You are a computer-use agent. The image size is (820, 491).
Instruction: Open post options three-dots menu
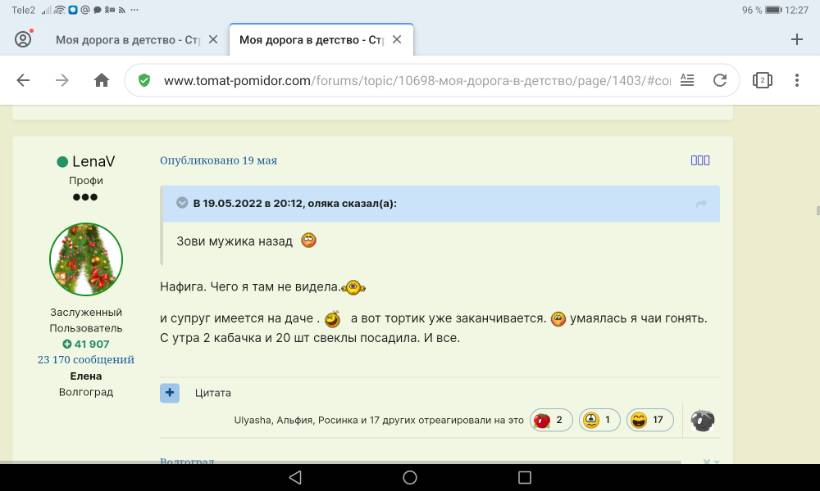(x=700, y=160)
